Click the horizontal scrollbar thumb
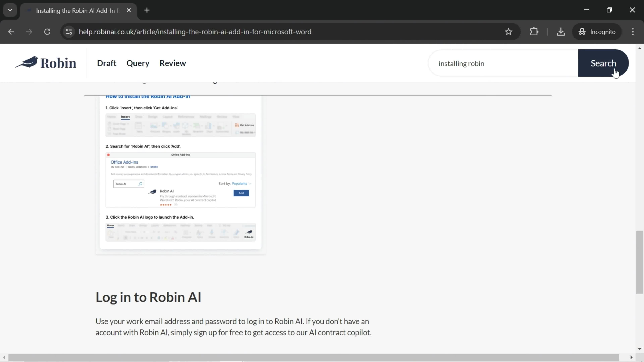The width and height of the screenshot is (644, 362). 314,357
